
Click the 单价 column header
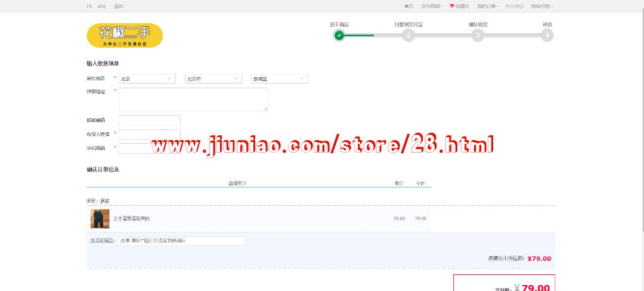(399, 184)
